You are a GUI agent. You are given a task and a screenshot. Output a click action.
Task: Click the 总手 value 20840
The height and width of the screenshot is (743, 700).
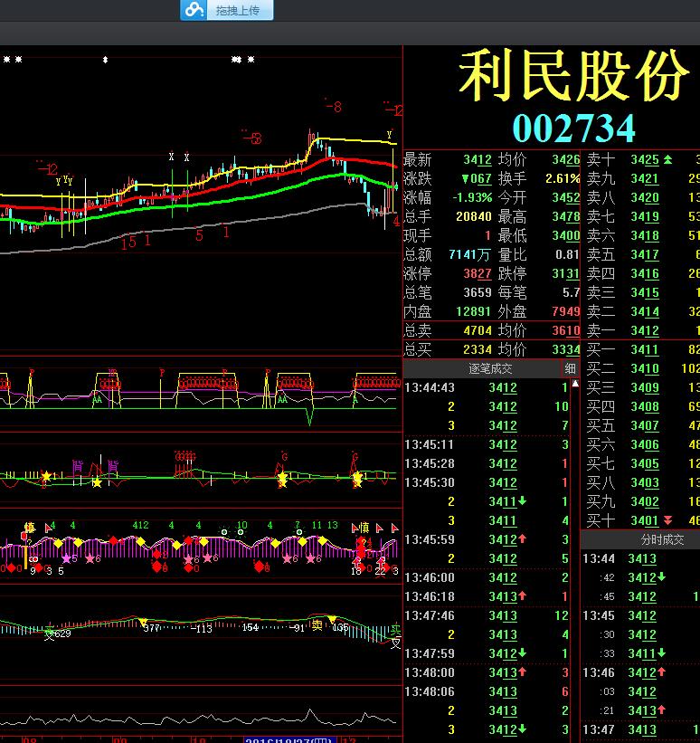click(x=474, y=216)
